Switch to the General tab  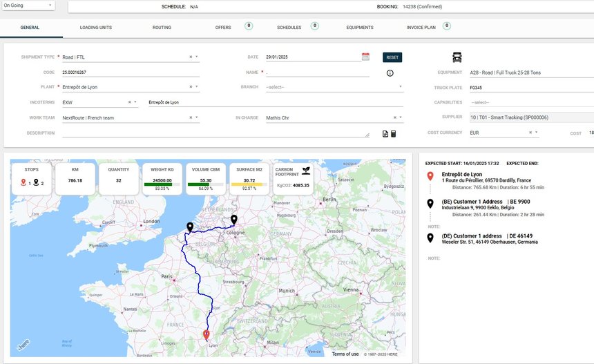(30, 27)
